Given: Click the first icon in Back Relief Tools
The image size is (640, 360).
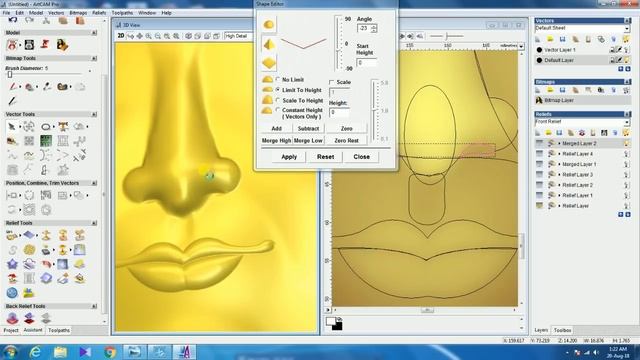Looking at the screenshot, I should [x=12, y=318].
